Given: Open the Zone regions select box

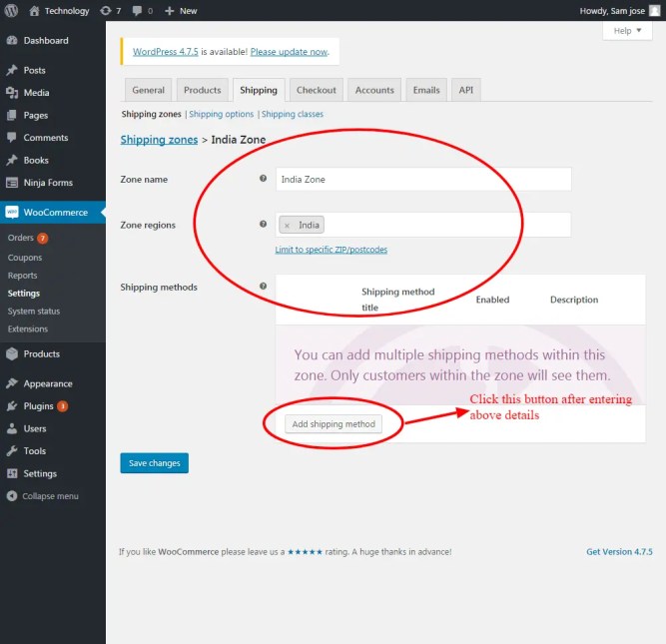Looking at the screenshot, I should (422, 225).
